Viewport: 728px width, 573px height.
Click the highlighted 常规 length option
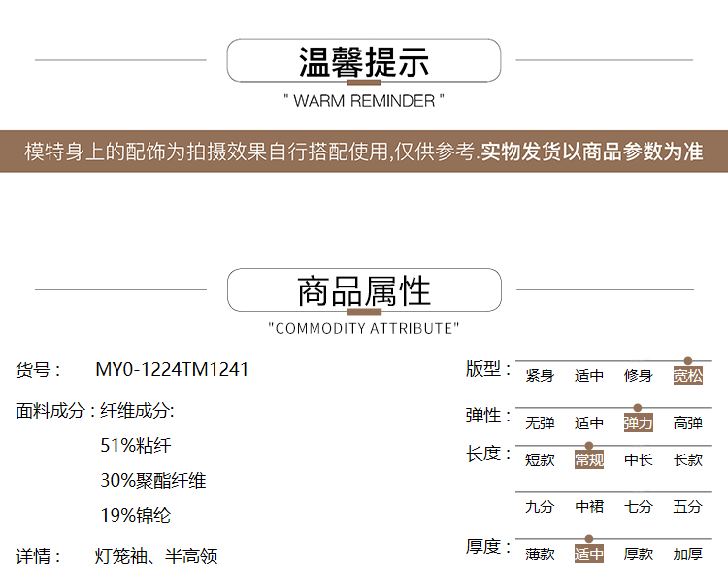(589, 460)
